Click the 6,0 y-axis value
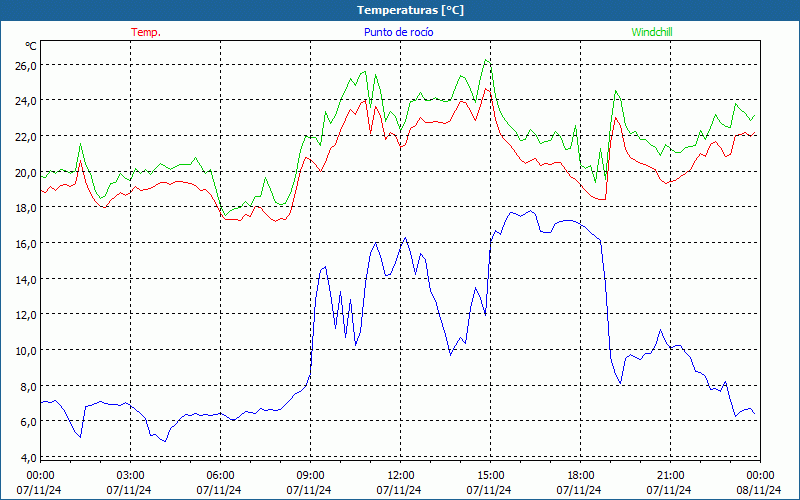 click(x=30, y=421)
